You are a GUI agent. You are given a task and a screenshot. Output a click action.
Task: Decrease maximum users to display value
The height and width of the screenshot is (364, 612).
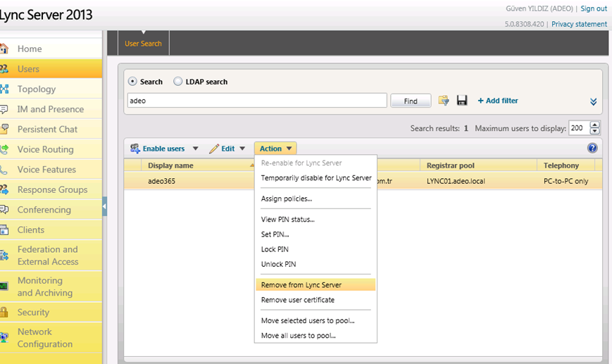pos(594,131)
